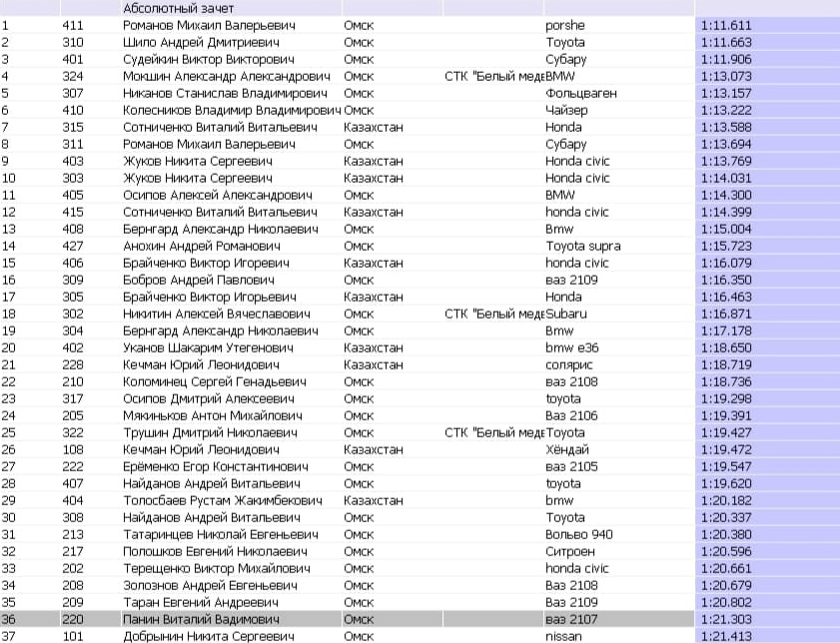Select "Панин Виталий Вадимович" in the highlighted row
This screenshot has height=643, width=840.
coord(201,619)
